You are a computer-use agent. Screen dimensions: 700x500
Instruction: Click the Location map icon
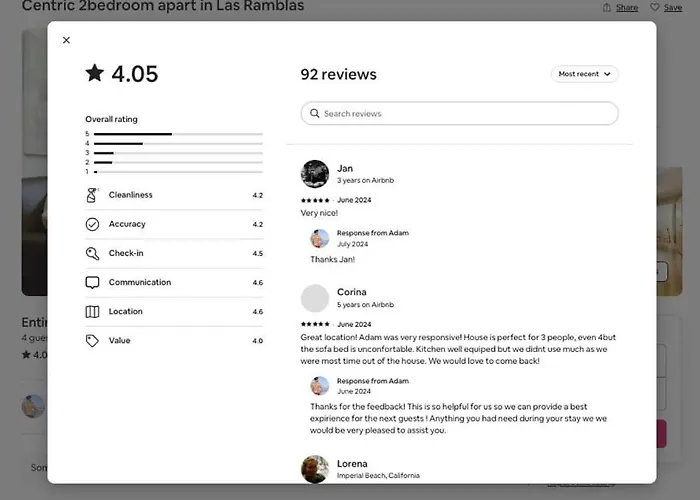tap(92, 312)
